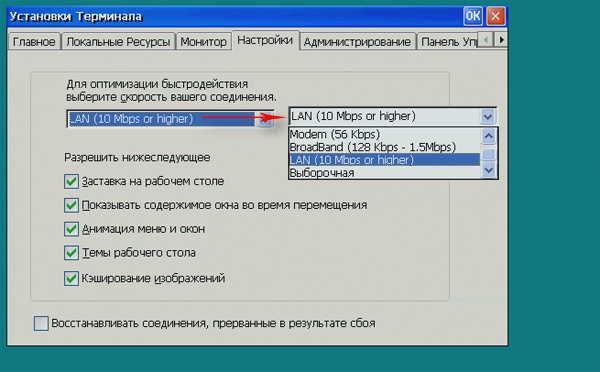
Task: Uncheck Кэширование изображений
Action: click(71, 278)
